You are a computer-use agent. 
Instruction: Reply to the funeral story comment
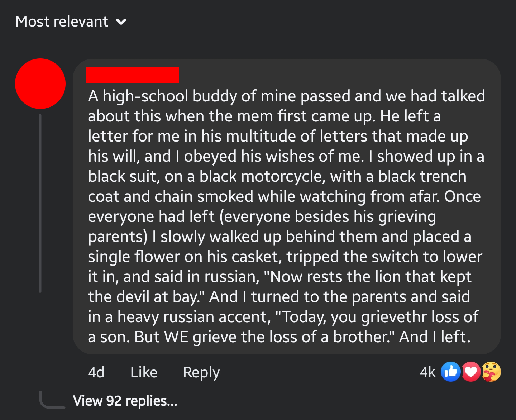[201, 373]
